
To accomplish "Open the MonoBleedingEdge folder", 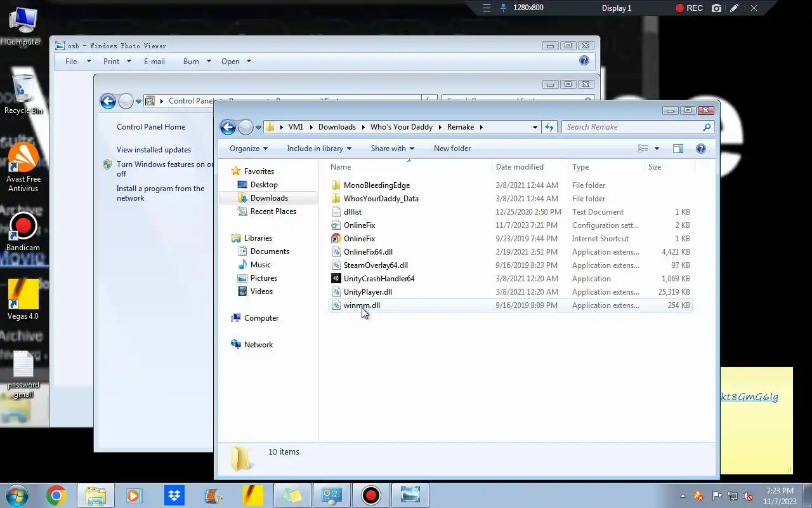I will 377,185.
